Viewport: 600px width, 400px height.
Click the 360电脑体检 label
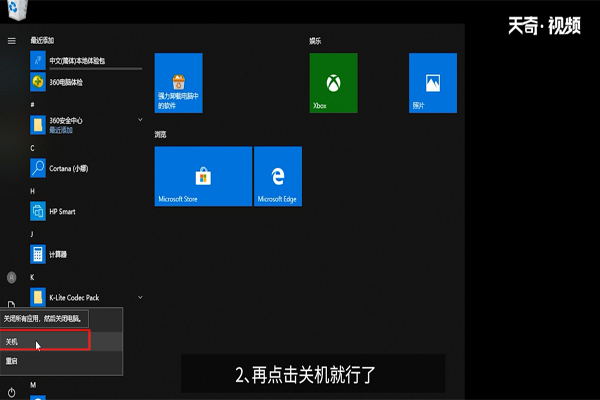click(x=66, y=82)
